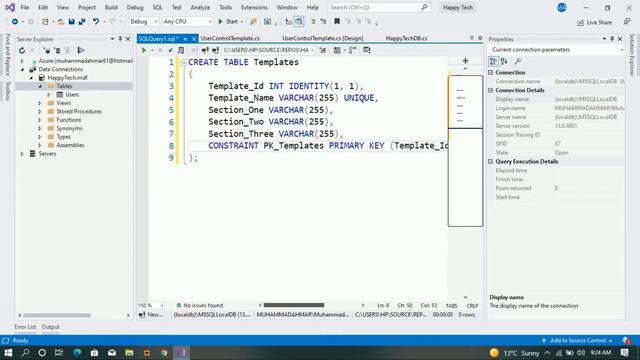The width and height of the screenshot is (640, 360).
Task: Collapse the Connection Details section
Action: click(491, 90)
